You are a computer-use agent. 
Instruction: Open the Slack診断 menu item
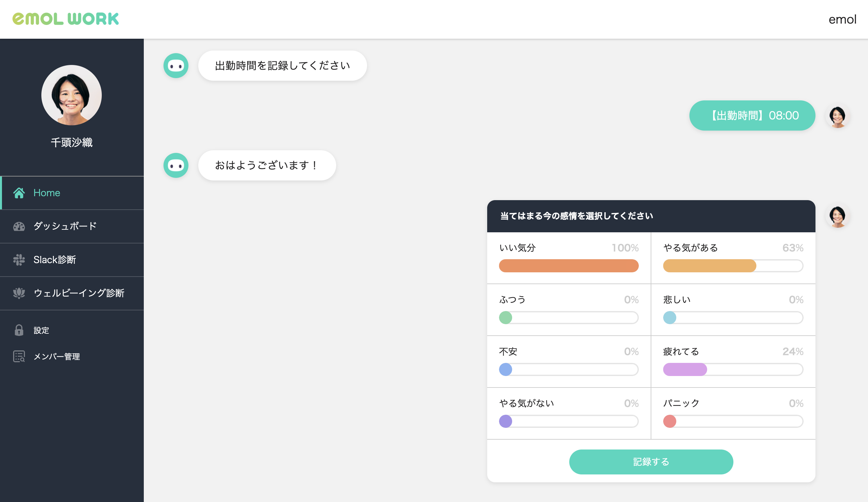click(x=55, y=260)
